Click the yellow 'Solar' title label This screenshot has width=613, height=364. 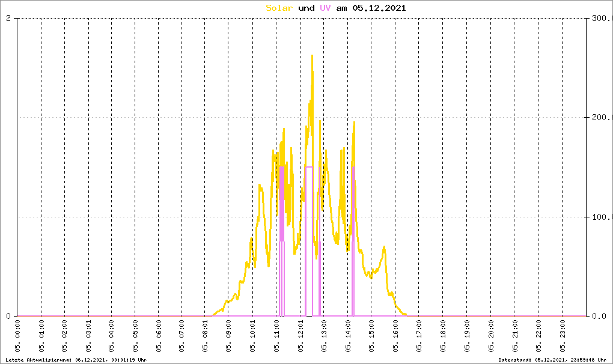[279, 8]
